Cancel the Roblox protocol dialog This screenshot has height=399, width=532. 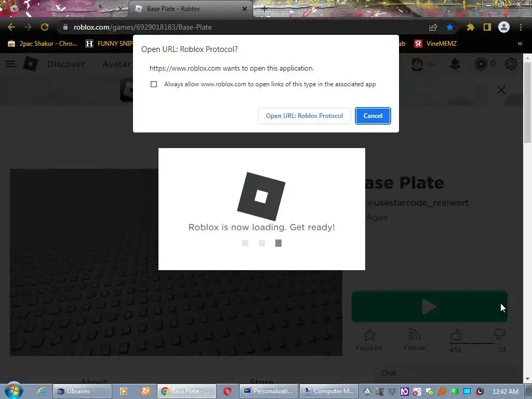click(x=373, y=116)
